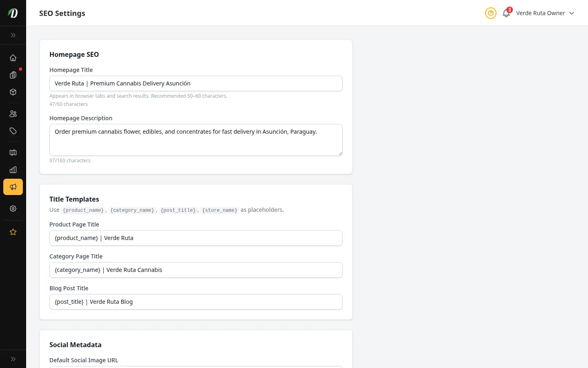Click the "Homepage SEO" section heading
588x368 pixels.
coord(74,54)
